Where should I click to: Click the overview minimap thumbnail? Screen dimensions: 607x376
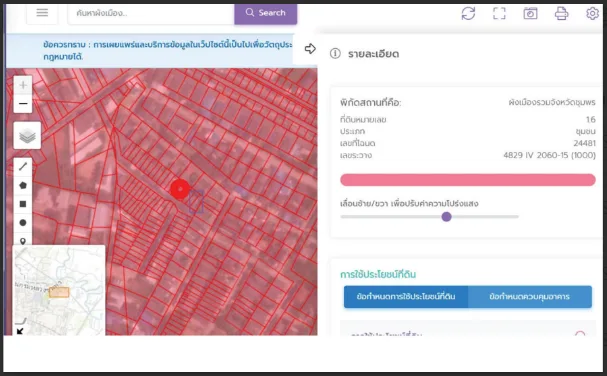click(x=59, y=290)
